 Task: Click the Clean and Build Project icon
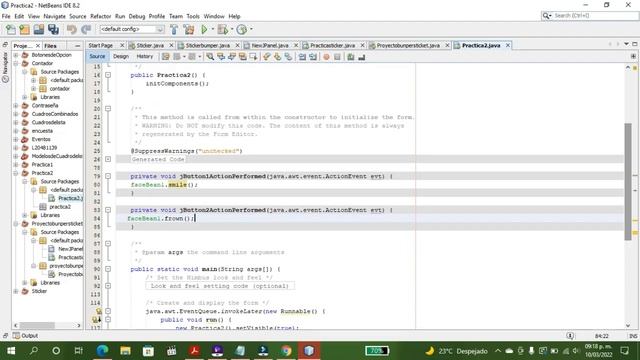click(x=189, y=29)
